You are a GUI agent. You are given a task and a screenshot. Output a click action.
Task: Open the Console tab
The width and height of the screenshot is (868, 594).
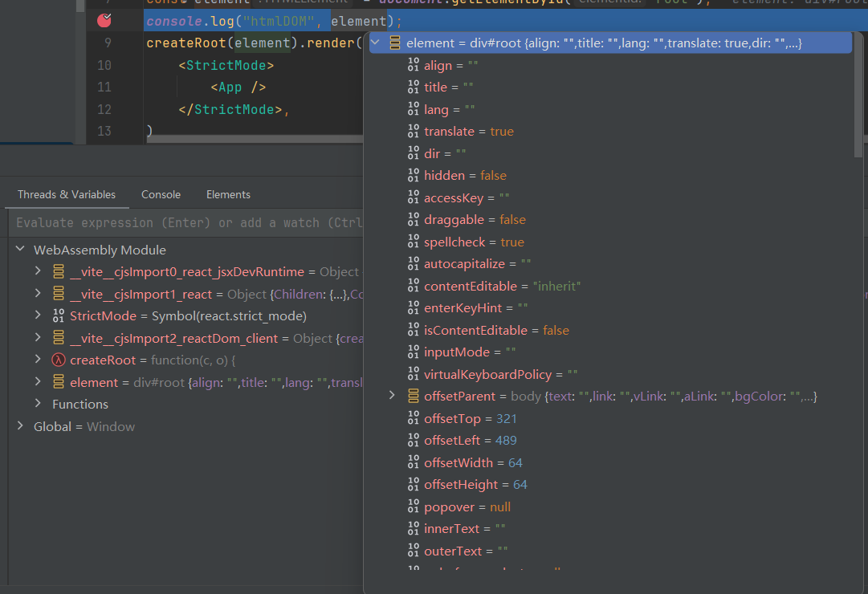[x=161, y=194]
